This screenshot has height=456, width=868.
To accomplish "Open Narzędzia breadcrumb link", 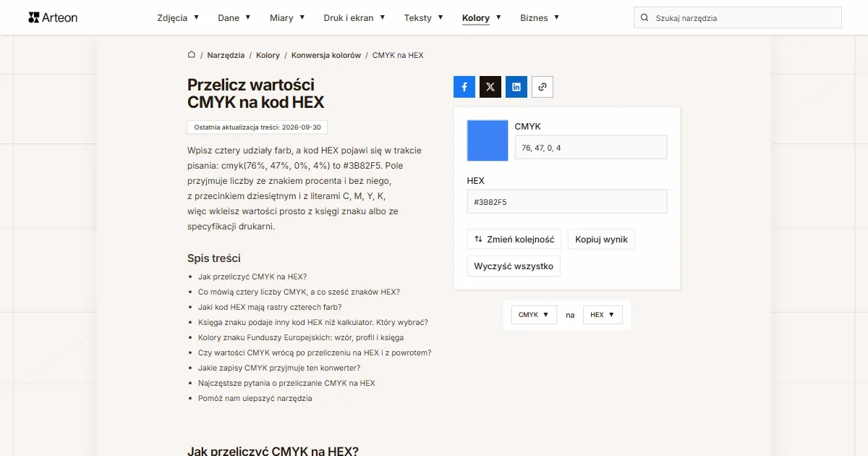I will (x=226, y=55).
